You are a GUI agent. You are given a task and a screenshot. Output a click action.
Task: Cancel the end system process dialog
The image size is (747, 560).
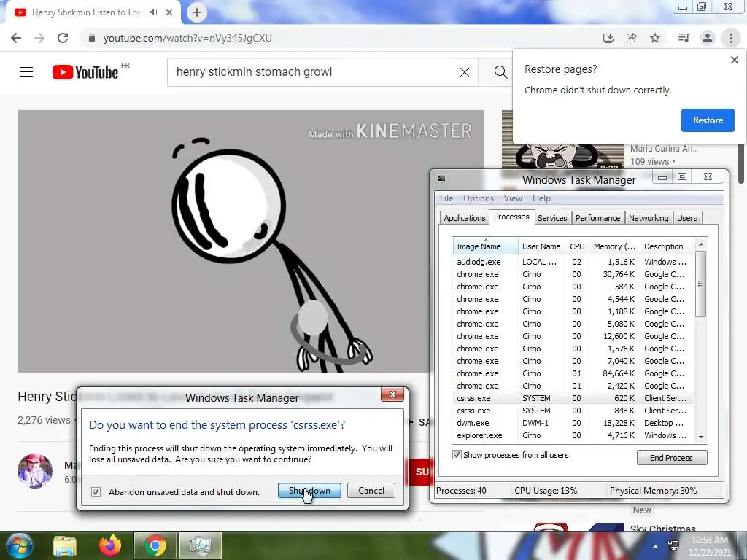point(371,491)
